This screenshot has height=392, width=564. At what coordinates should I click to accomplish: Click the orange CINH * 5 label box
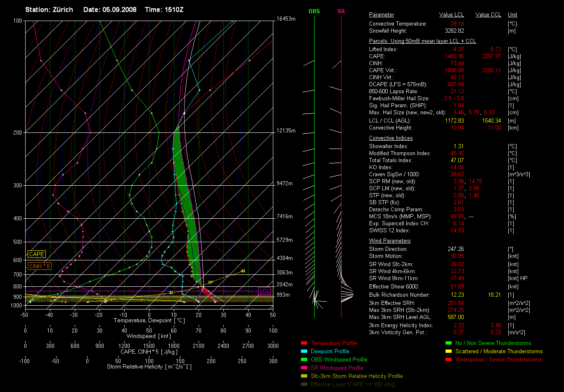40,267
